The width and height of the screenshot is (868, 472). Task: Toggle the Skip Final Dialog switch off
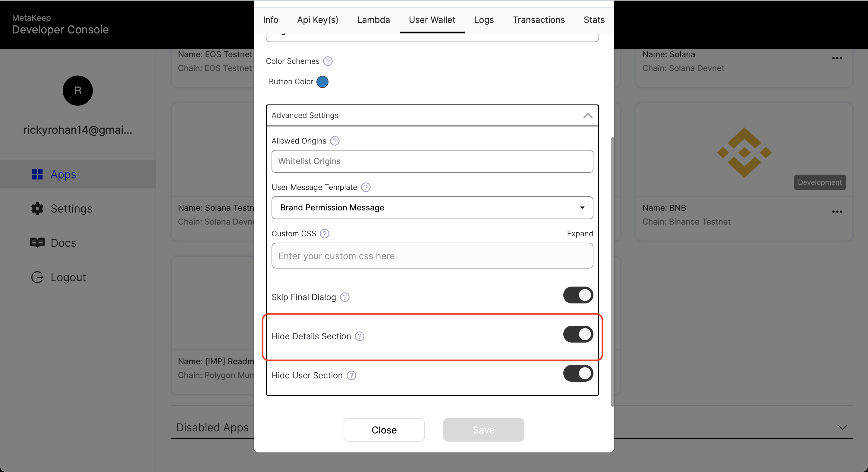(577, 296)
